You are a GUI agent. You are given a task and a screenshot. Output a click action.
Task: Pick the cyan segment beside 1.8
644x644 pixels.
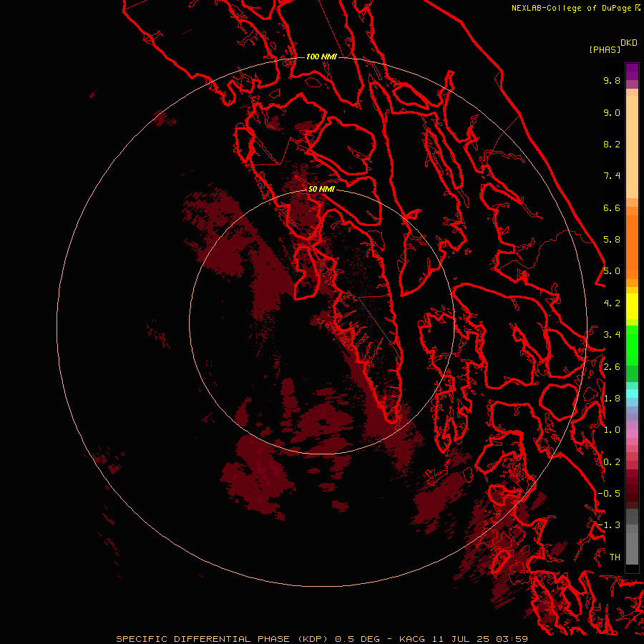pyautogui.click(x=632, y=394)
